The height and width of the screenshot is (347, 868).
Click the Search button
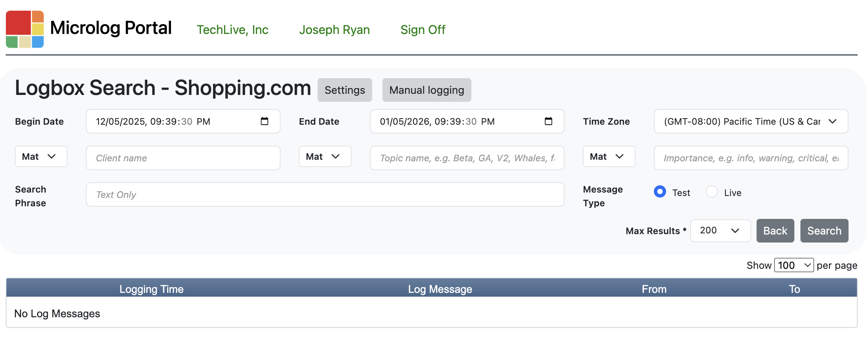point(824,231)
